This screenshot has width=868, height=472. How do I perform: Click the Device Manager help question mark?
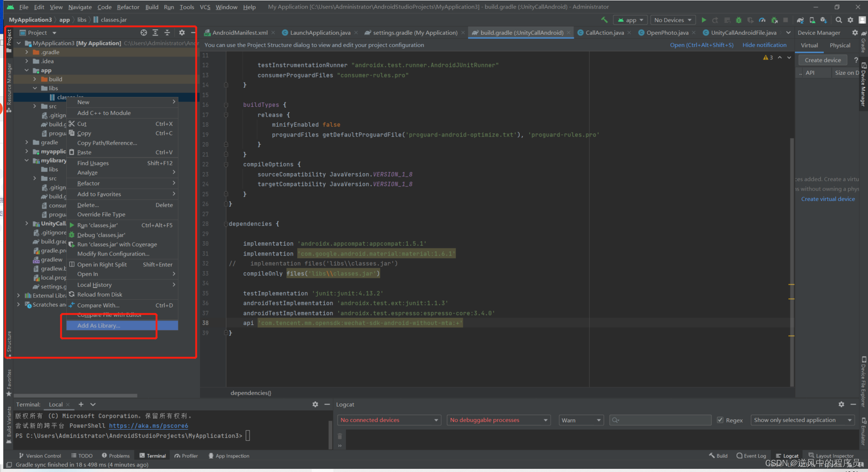tap(856, 60)
